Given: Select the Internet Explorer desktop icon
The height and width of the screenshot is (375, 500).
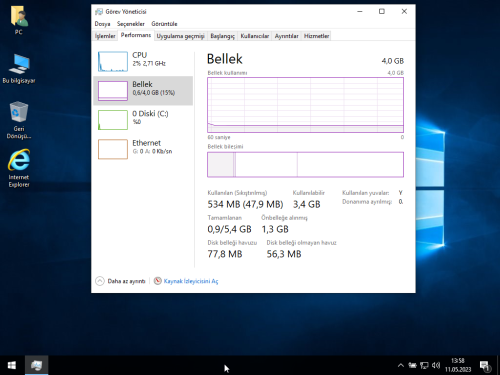Looking at the screenshot, I should 19,168.
